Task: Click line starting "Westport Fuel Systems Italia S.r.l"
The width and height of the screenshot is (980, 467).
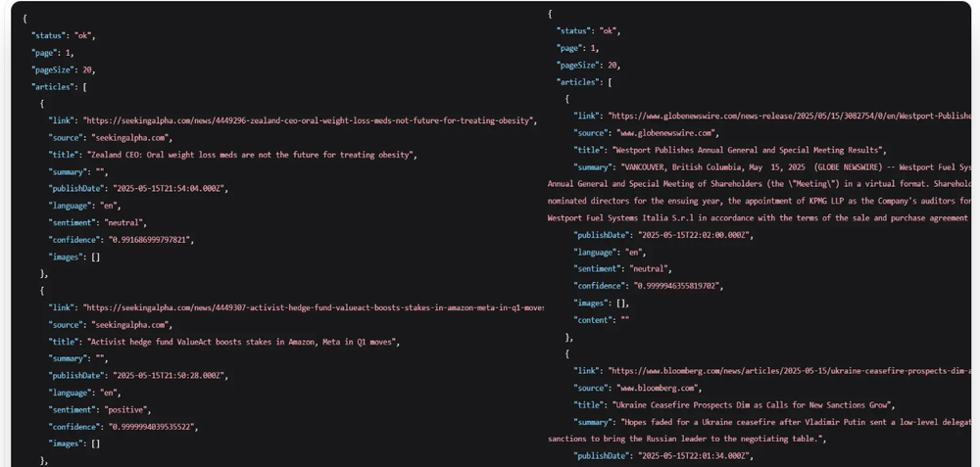Action: tap(759, 218)
